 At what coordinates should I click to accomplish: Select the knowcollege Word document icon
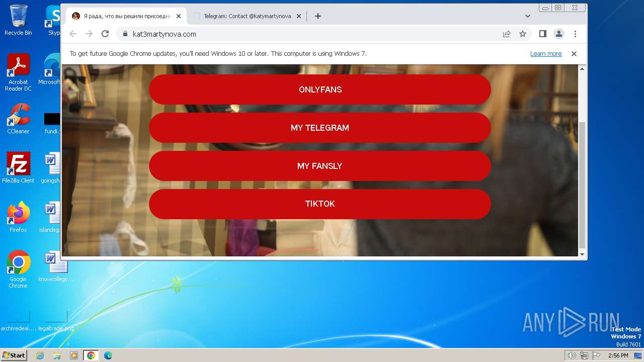[x=56, y=266]
